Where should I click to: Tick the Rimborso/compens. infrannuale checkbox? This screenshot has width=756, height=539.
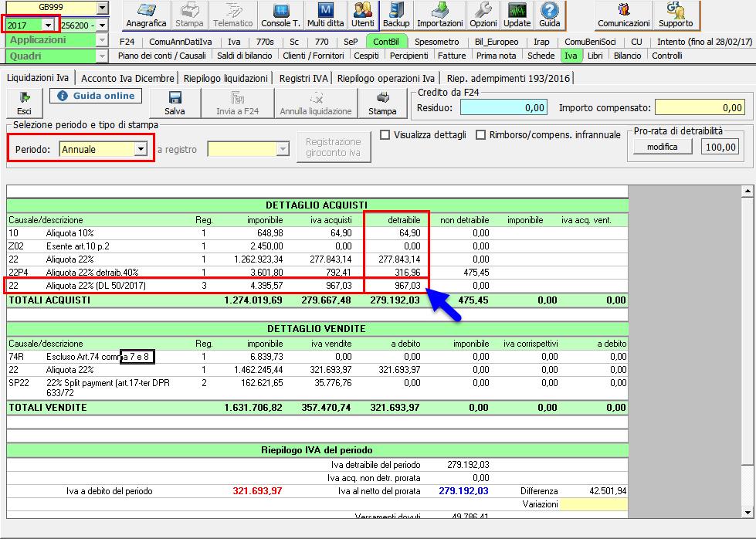click(x=481, y=135)
